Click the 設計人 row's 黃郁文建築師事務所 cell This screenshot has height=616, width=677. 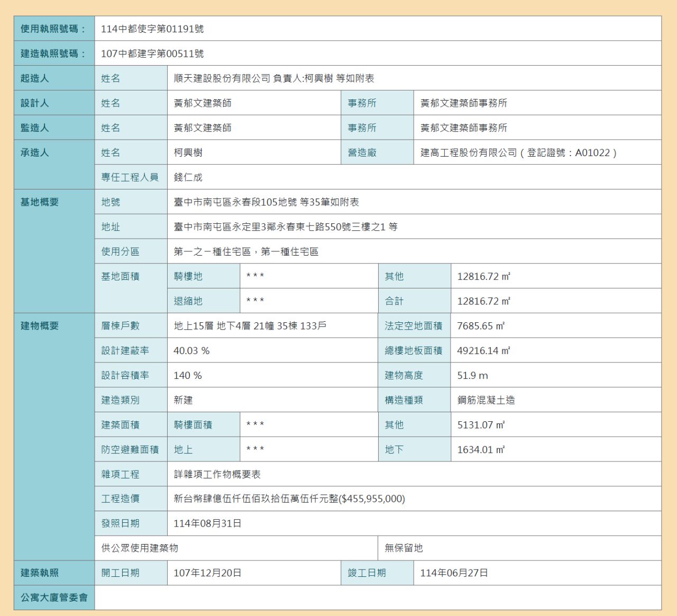coord(463,103)
